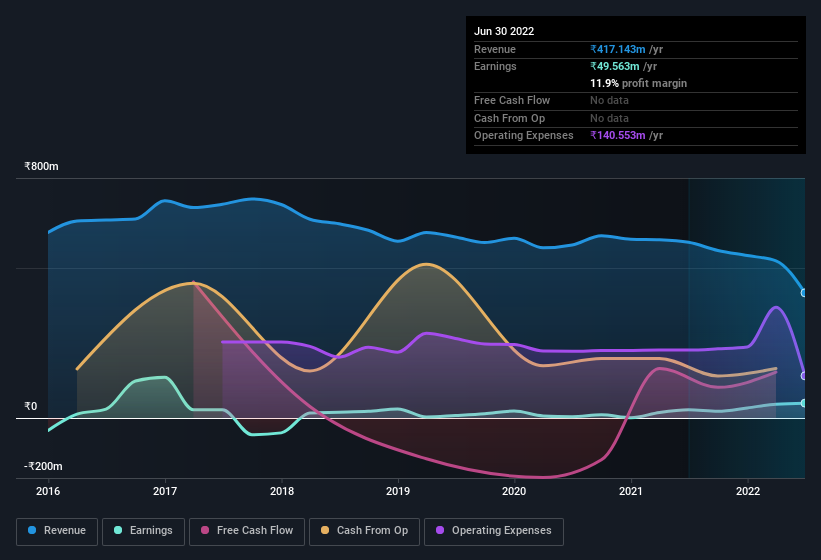This screenshot has height=560, width=821.
Task: Click the ₹417.143m revenue value
Action: pyautogui.click(x=618, y=49)
